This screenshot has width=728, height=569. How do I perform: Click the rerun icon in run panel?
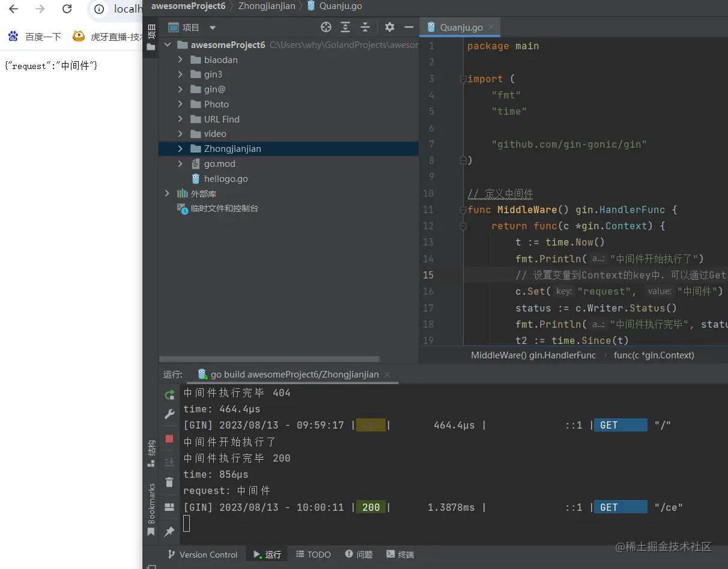point(169,394)
